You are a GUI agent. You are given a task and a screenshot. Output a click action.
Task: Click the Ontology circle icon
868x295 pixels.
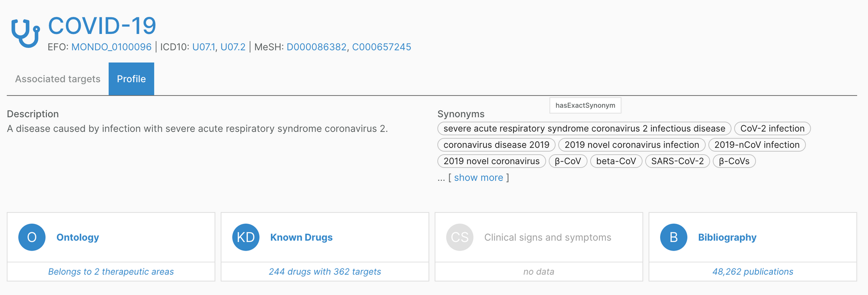(32, 237)
